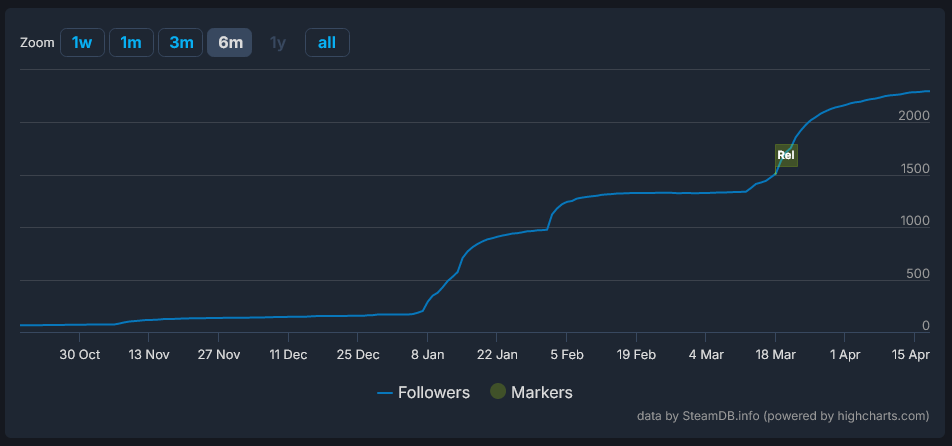The image size is (952, 446).
Task: Click the 2000 y-axis label
Action: click(914, 115)
